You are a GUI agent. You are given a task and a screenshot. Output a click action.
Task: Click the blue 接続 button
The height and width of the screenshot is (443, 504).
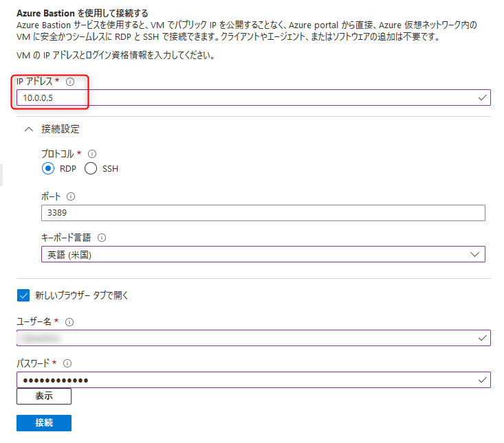pyautogui.click(x=44, y=423)
